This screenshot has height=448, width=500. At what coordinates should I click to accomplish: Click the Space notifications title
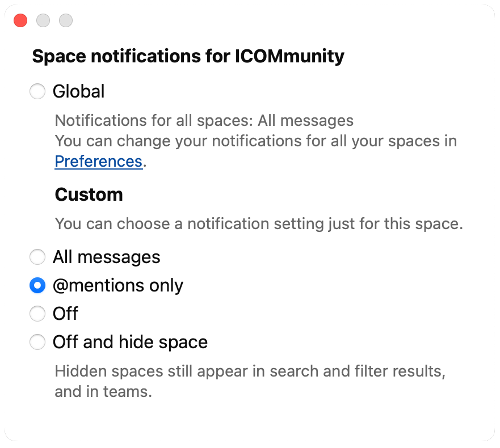(x=188, y=56)
